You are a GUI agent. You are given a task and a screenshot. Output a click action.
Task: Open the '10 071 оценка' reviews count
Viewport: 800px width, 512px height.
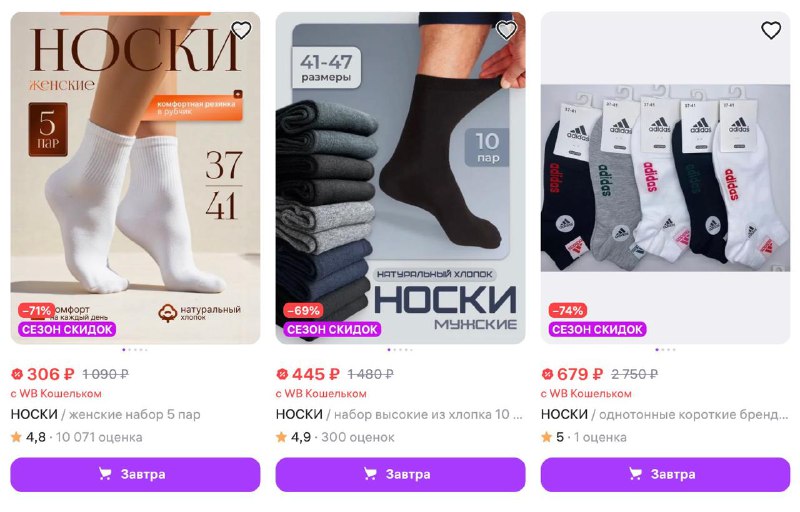[x=99, y=437]
